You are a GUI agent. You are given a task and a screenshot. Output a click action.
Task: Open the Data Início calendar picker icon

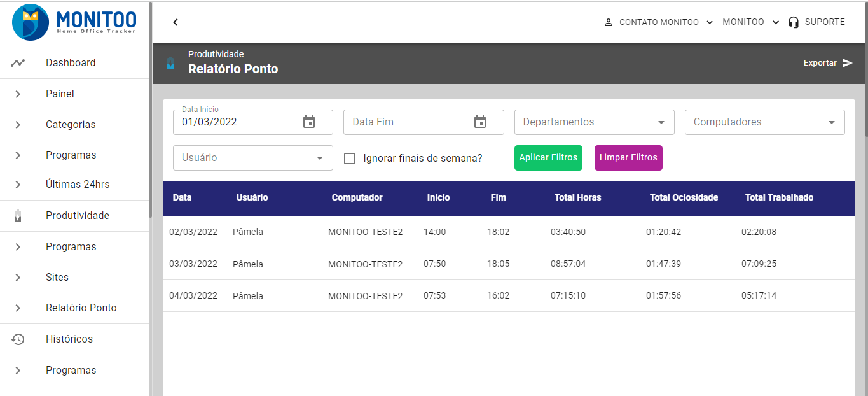click(x=309, y=122)
